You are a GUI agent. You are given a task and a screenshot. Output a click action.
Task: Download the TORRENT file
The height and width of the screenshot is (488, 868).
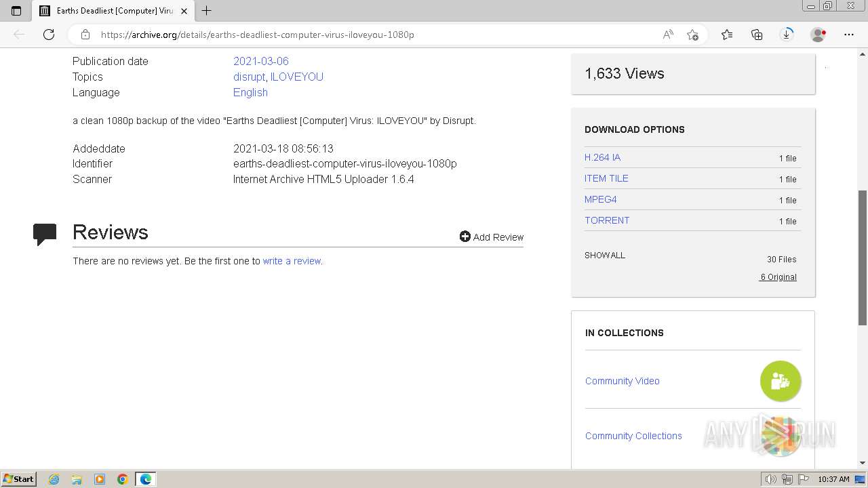pyautogui.click(x=607, y=220)
